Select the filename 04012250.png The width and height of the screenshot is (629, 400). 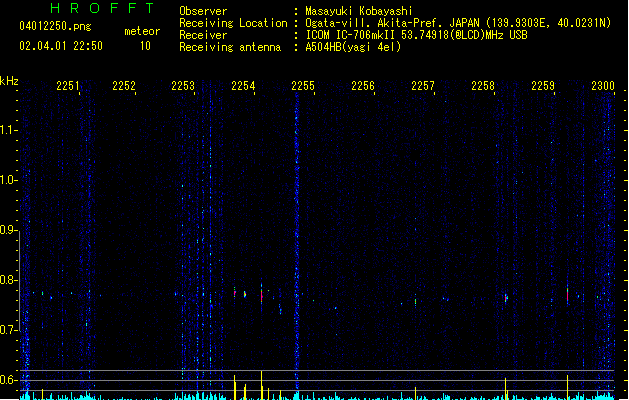pyautogui.click(x=55, y=27)
